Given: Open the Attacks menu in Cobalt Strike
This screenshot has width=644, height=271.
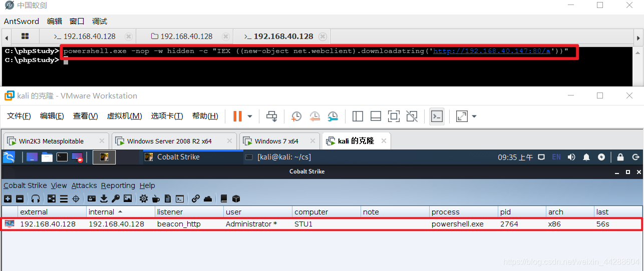Looking at the screenshot, I should point(84,185).
